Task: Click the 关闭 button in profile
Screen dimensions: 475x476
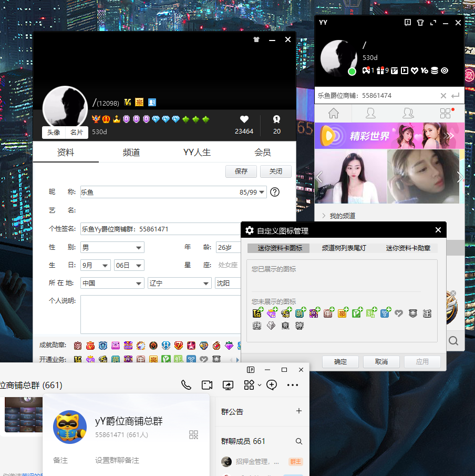Action: [x=276, y=171]
